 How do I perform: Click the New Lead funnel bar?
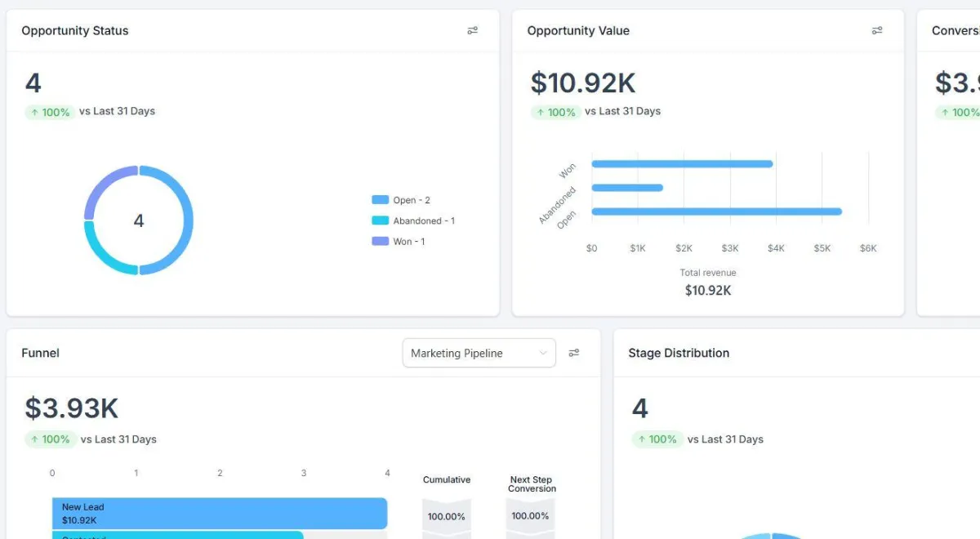220,513
